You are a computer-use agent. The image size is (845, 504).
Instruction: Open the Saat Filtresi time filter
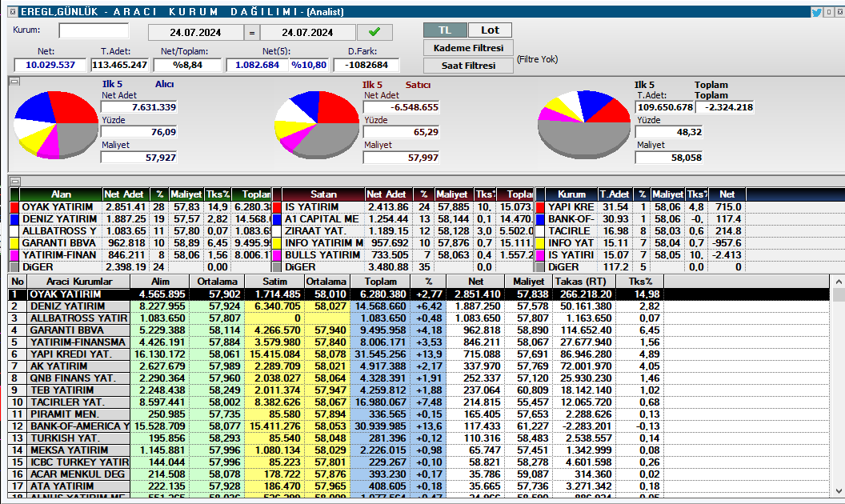point(468,66)
